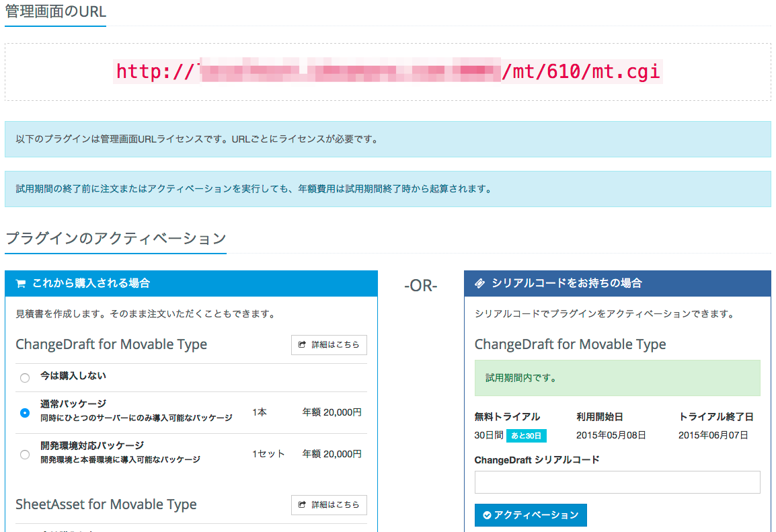The width and height of the screenshot is (776, 532).
Task: Click the 無料トライアル label
Action: (x=507, y=417)
